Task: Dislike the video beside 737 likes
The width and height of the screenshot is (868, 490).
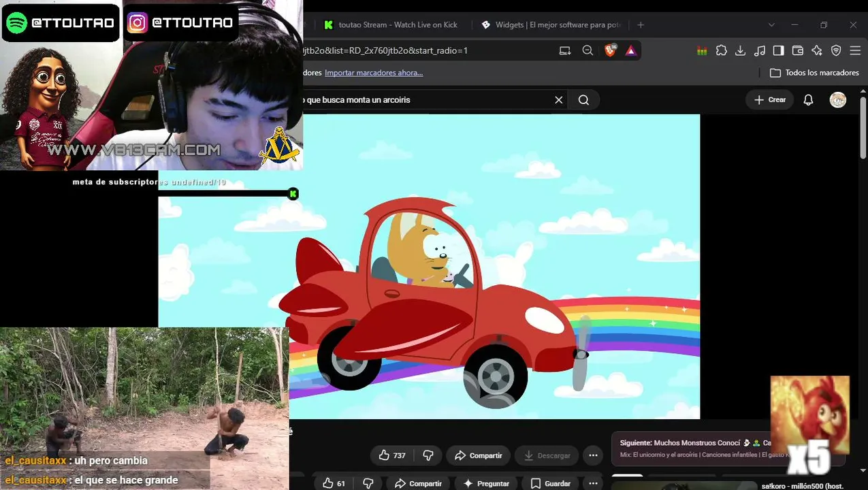Action: (428, 455)
